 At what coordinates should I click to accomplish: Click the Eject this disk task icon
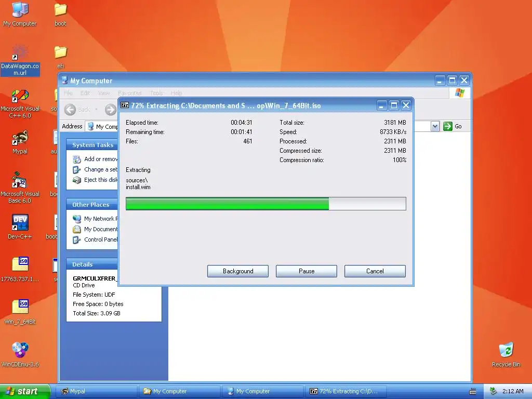[x=77, y=180]
